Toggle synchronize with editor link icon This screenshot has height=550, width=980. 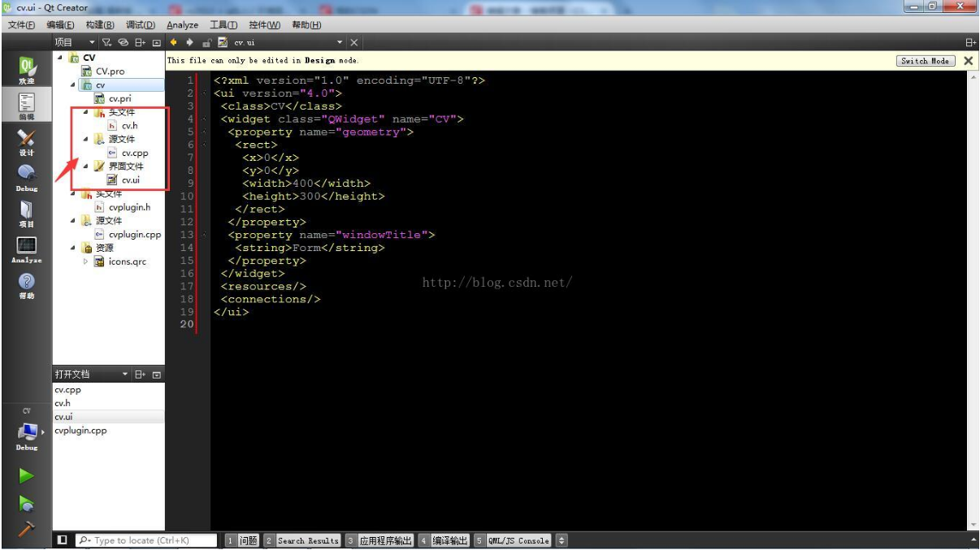tap(124, 42)
